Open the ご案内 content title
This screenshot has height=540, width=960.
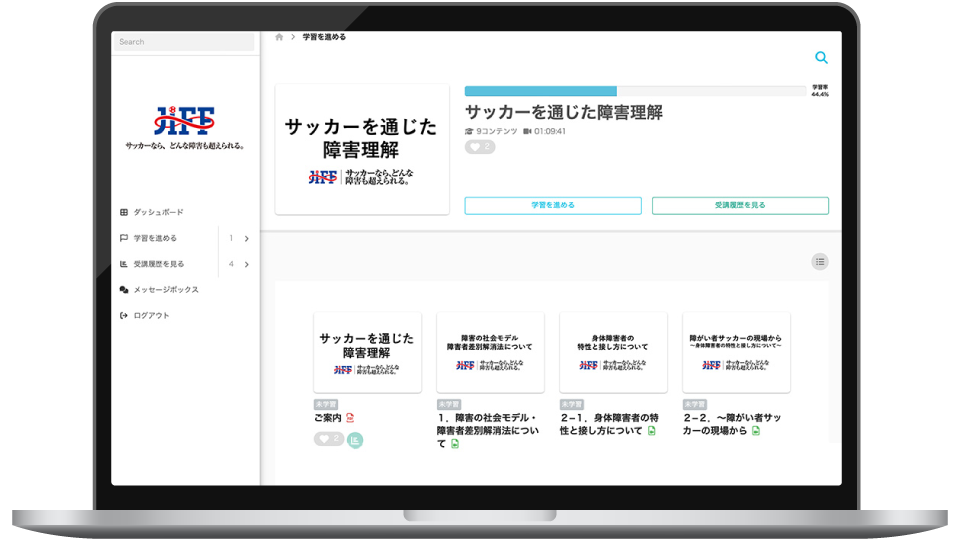pyautogui.click(x=328, y=418)
